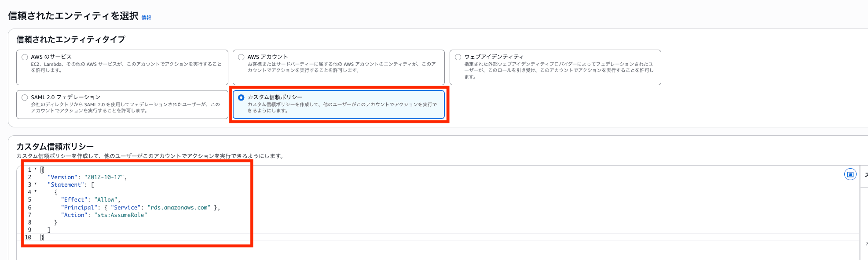Image resolution: width=868 pixels, height=260 pixels.
Task: Click the "Principal" key on line 6
Action: pos(79,208)
